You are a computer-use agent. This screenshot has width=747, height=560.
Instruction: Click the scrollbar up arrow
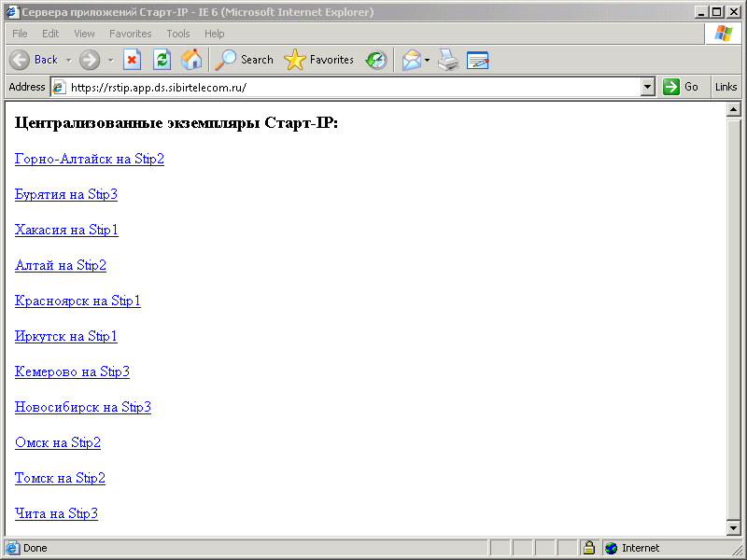tap(733, 109)
